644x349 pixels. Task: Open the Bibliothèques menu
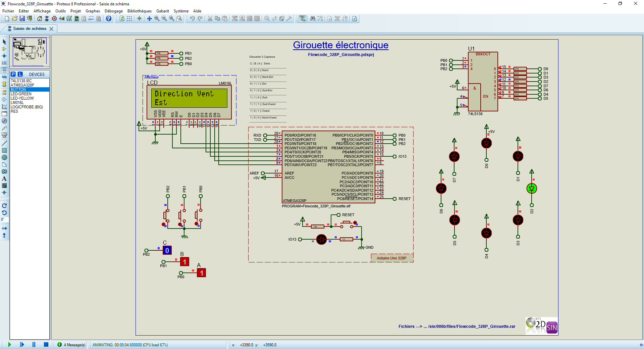click(x=139, y=11)
